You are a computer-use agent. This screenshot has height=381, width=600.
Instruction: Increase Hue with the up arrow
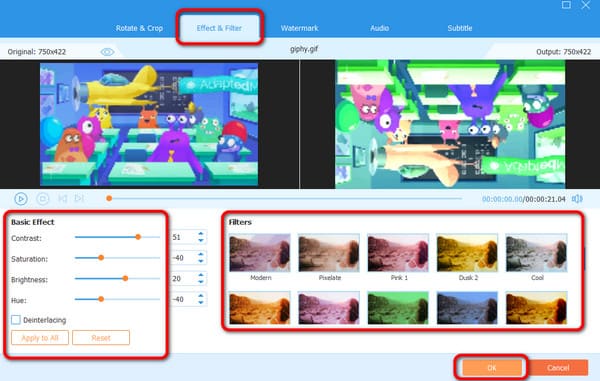coord(201,296)
